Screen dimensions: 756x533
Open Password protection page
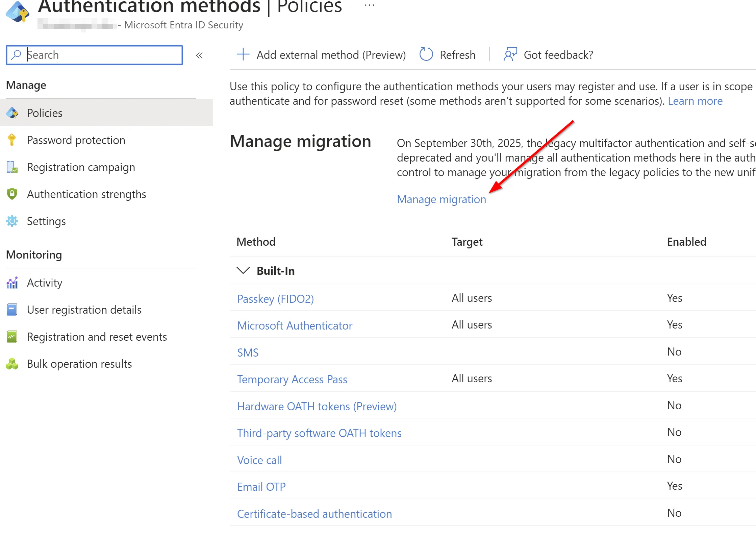pos(76,140)
